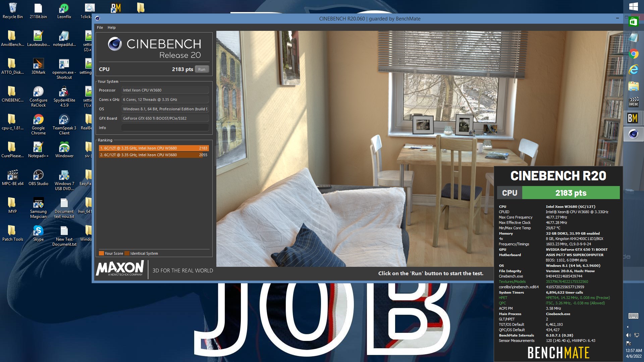644x362 pixels.
Task: Open the Laudeaubo Notepad++ file icon
Action: pyautogui.click(x=38, y=38)
